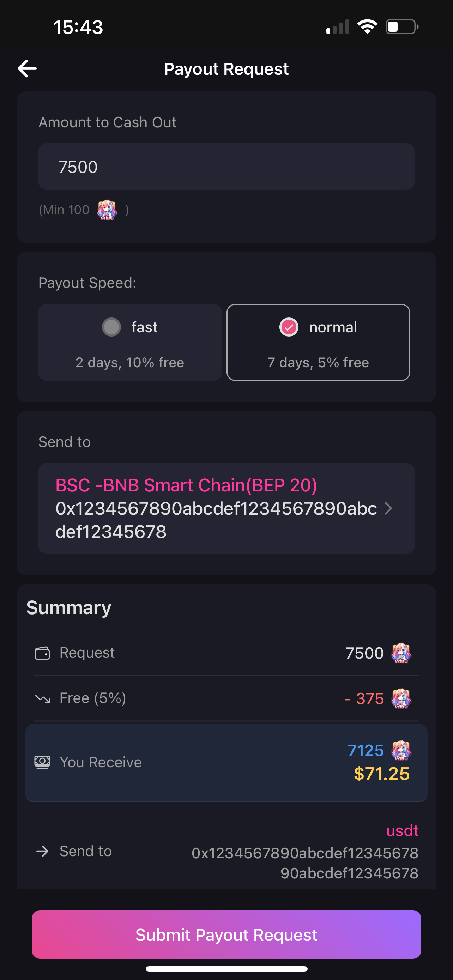This screenshot has height=980, width=453.
Task: Select the fast payout radio button
Action: tap(111, 327)
